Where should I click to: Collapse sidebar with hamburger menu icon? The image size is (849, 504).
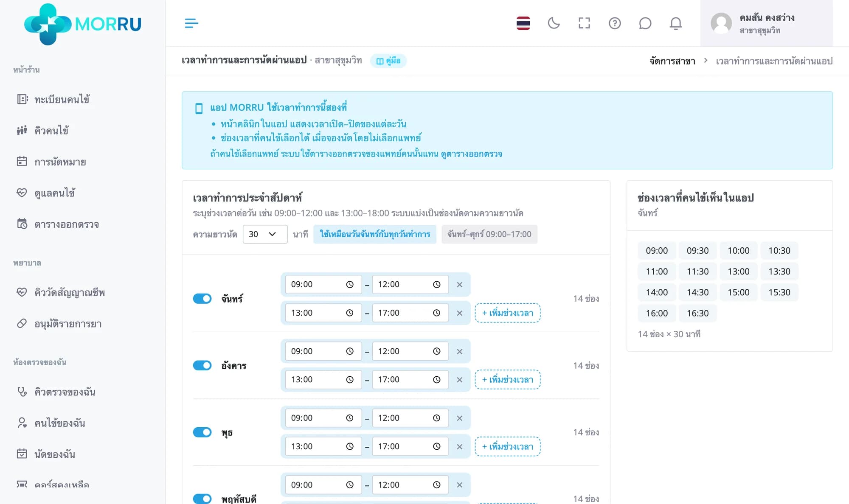pyautogui.click(x=191, y=23)
